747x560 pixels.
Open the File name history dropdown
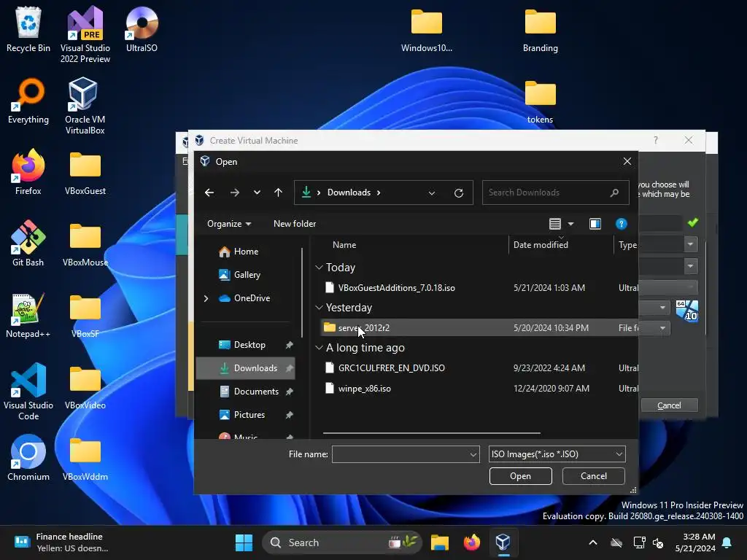473,454
